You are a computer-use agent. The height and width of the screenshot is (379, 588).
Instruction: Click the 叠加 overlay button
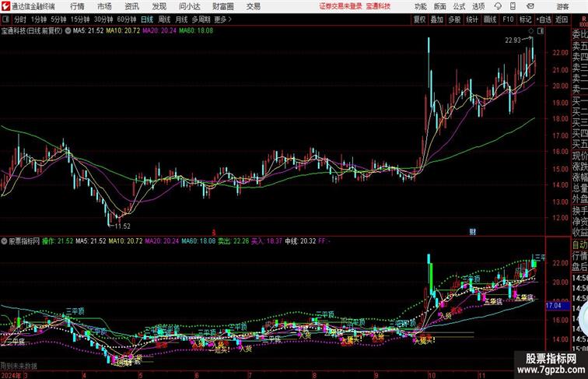[x=437, y=19]
